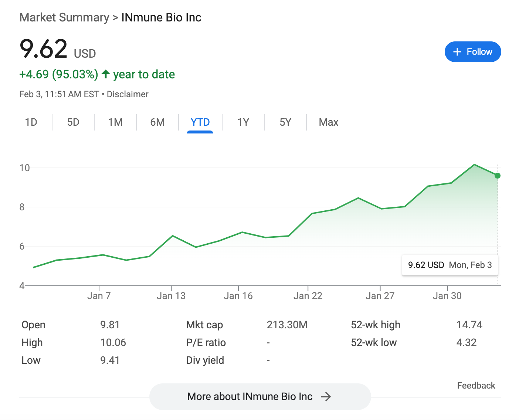Click the Jan 27 axis label
The image size is (519, 420).
[x=380, y=296]
